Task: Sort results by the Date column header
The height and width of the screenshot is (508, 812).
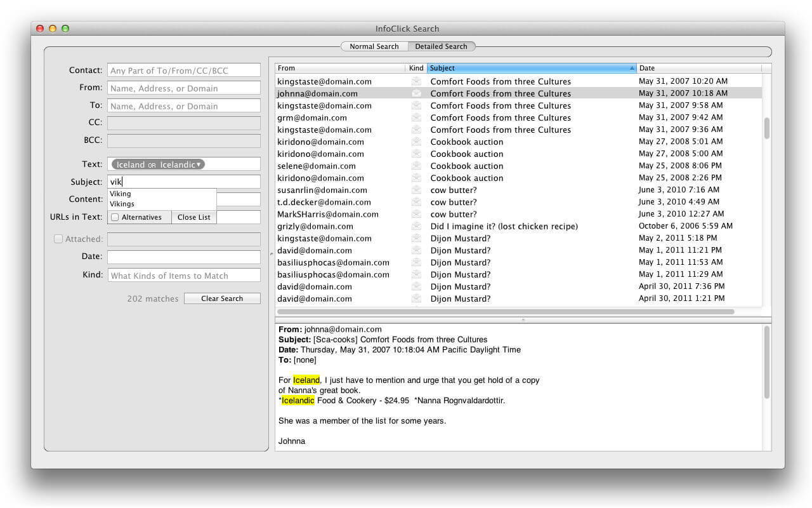Action: coord(698,68)
